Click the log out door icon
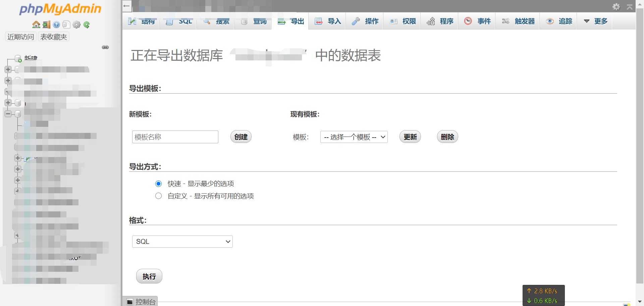 tap(46, 24)
